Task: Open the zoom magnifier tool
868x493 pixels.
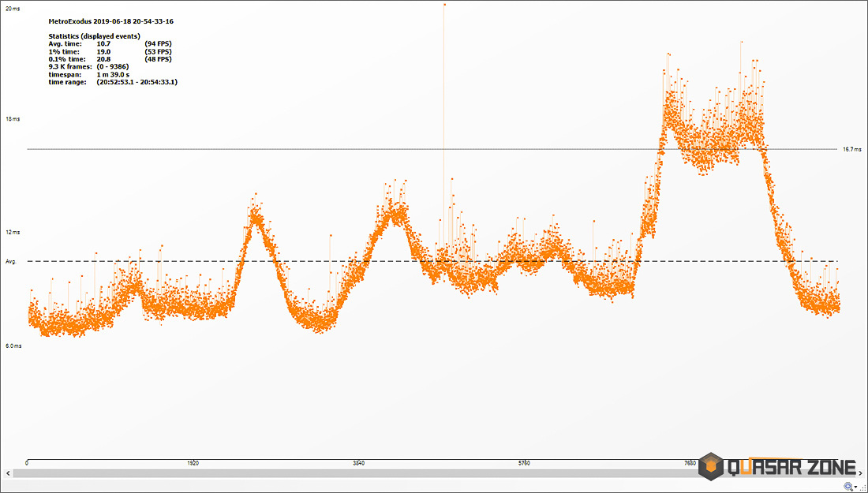Action: 848,487
